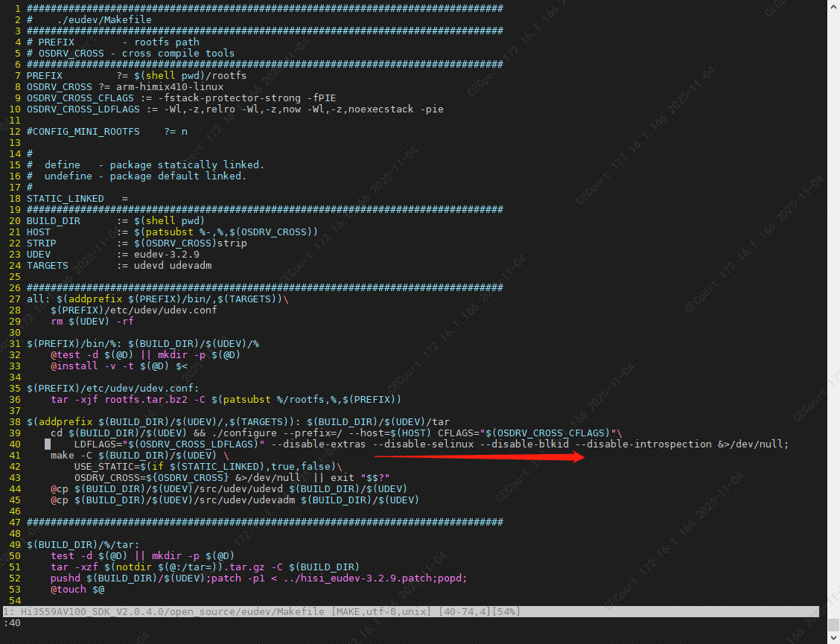The width and height of the screenshot is (840, 644).
Task: Click 'popd;' on line 52
Action: (453, 578)
